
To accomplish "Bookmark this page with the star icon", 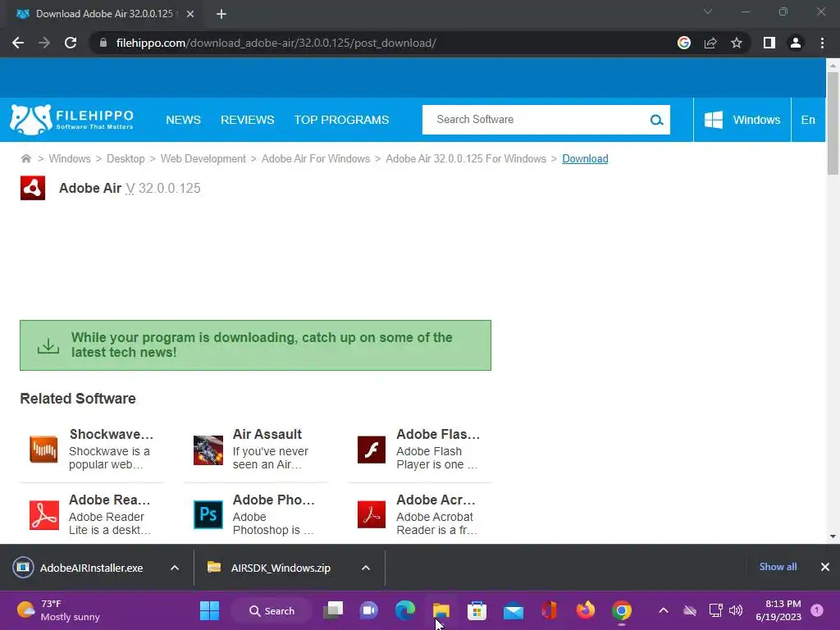I will point(737,43).
